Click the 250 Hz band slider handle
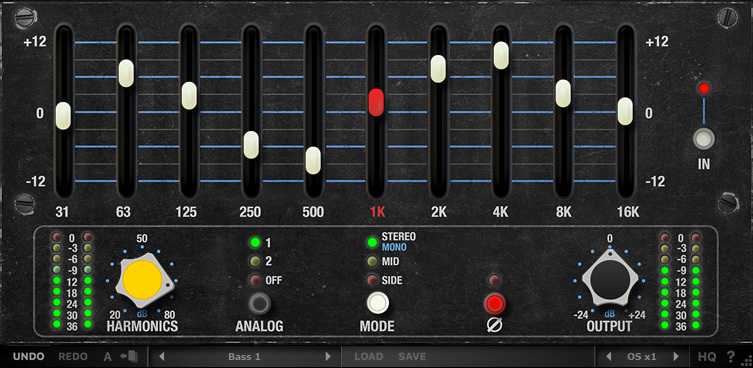Screen dimensions: 753x368 (x=251, y=145)
